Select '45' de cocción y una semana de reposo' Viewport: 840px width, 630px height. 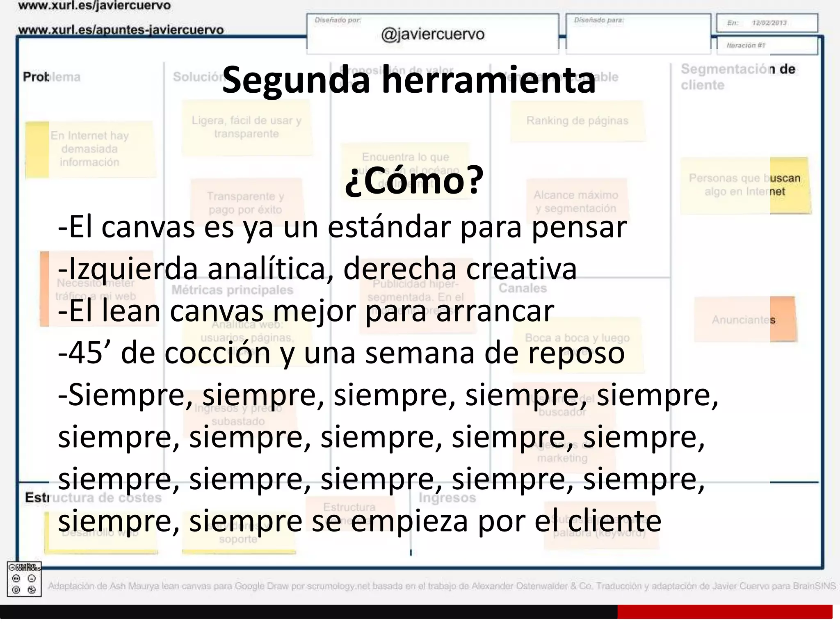pyautogui.click(x=341, y=353)
